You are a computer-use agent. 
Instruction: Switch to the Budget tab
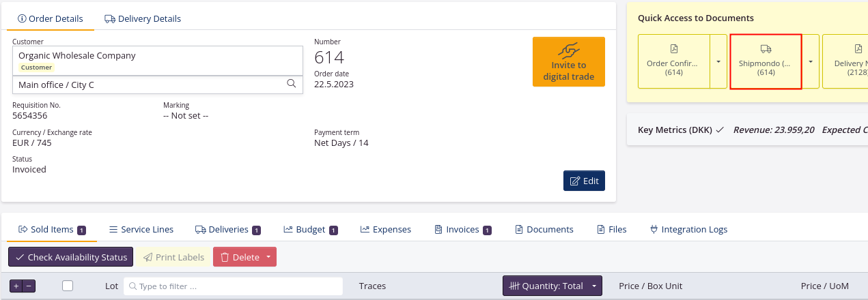pyautogui.click(x=310, y=230)
